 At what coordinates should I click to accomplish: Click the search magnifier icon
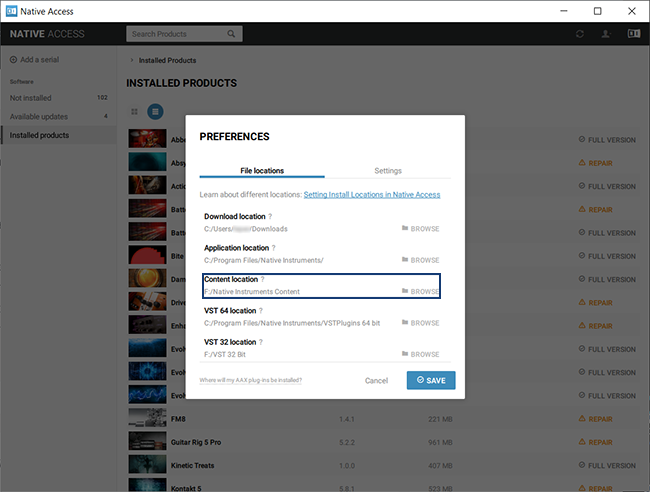231,34
